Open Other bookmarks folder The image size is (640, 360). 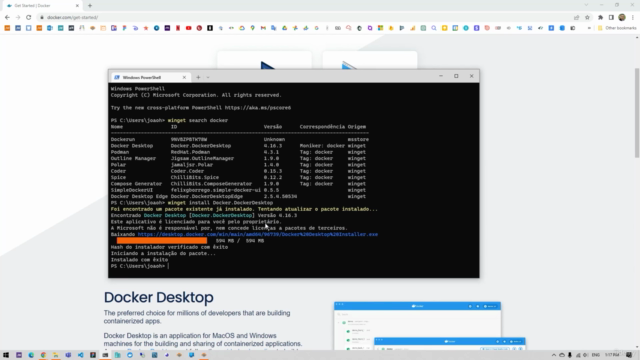pyautogui.click(x=617, y=28)
